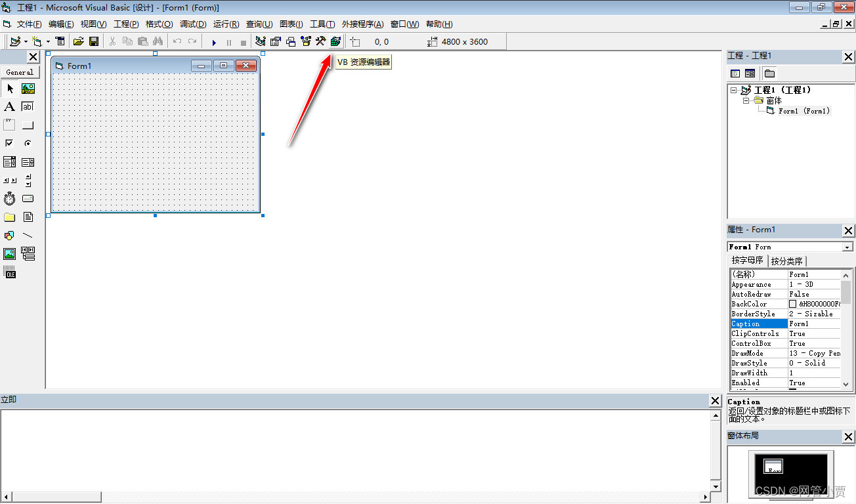Open the 外接程序(A) menu
Screen dimensions: 856x504
[x=363, y=24]
